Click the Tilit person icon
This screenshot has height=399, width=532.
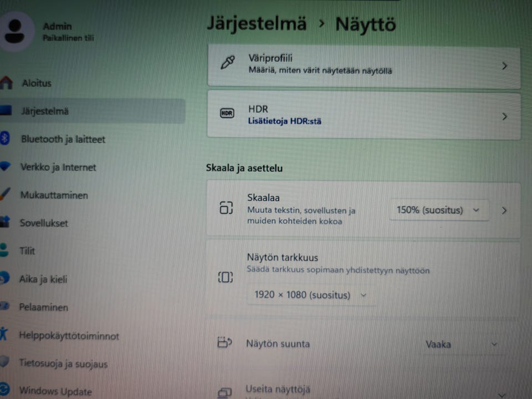coord(4,250)
